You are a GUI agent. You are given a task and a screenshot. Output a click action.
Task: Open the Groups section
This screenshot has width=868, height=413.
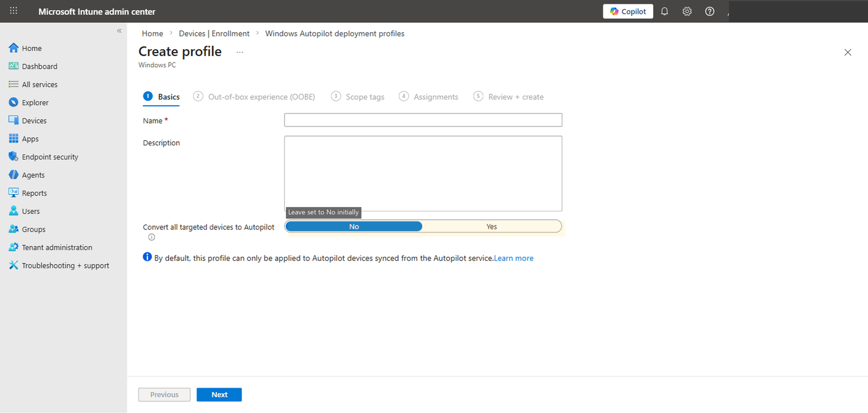[x=34, y=229]
